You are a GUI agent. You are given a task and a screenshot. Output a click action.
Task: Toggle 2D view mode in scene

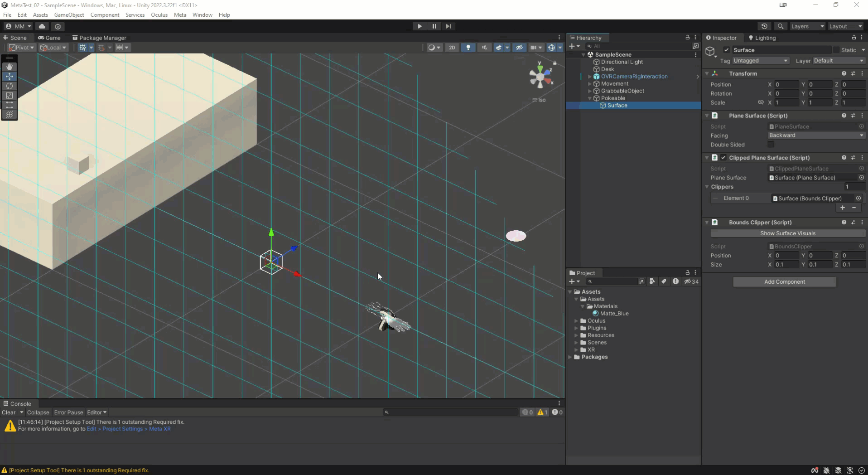[452, 47]
